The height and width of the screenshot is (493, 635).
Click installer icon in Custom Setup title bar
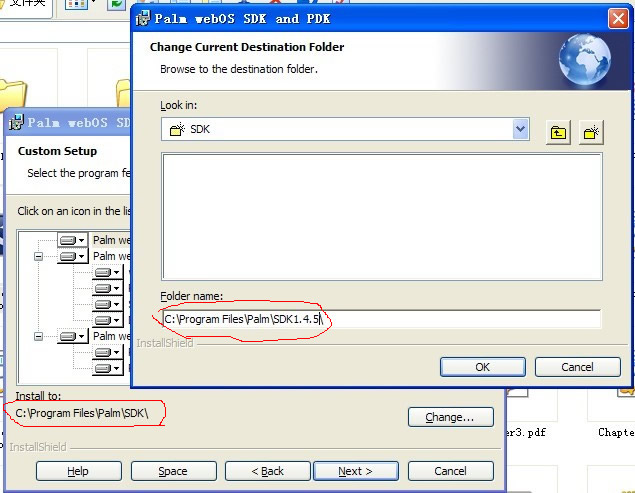coord(16,122)
